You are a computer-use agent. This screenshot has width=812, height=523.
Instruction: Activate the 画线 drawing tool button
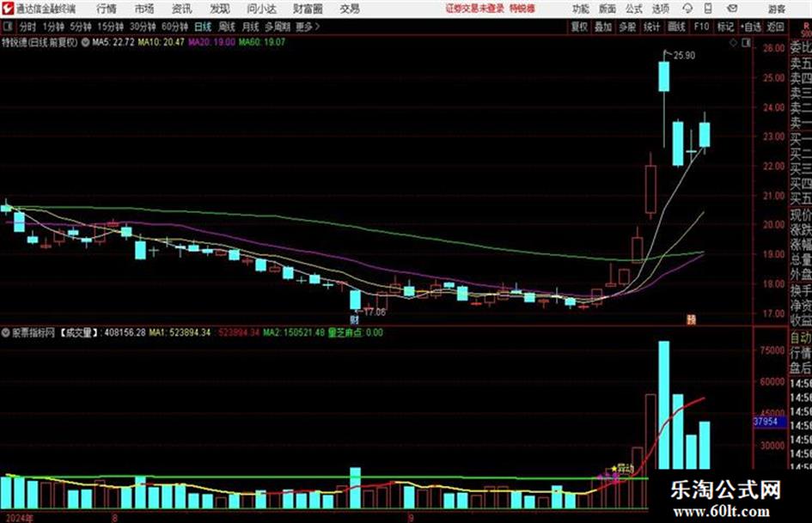pos(676,27)
